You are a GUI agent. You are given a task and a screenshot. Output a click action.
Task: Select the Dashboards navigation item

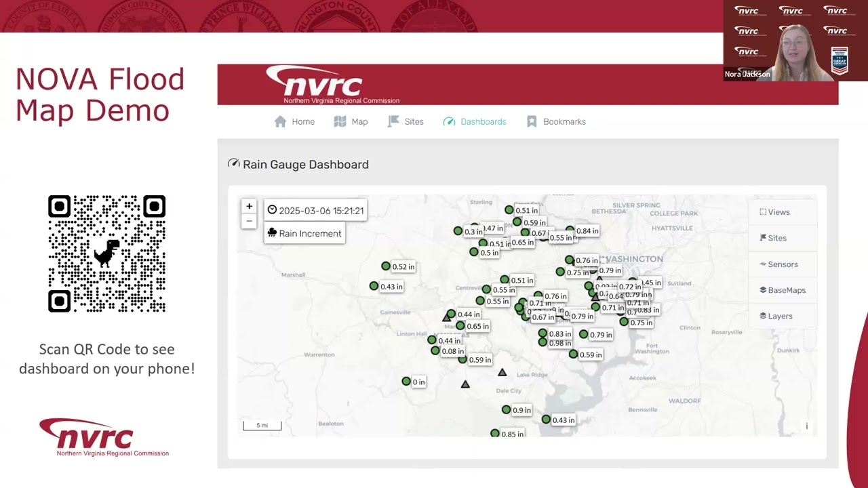click(475, 121)
